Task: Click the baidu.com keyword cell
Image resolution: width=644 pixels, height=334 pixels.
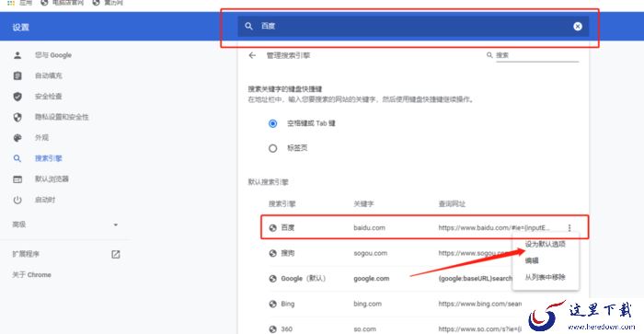Action: click(x=369, y=227)
